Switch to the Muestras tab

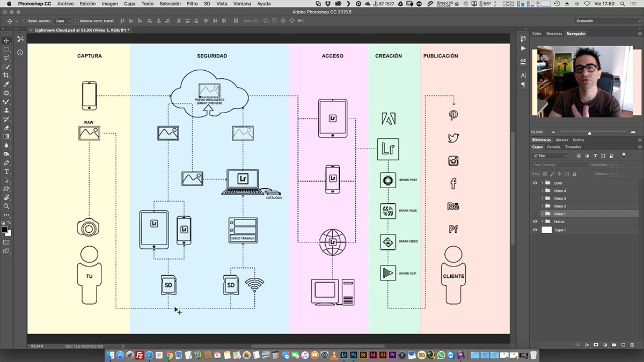click(x=554, y=33)
